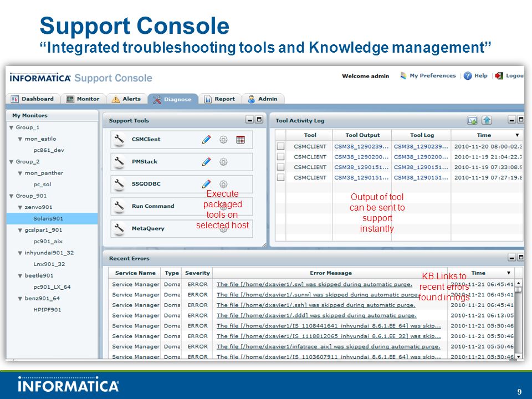Collapse the mon_estilo tree node
Screen dimensions: 532x399
21,139
